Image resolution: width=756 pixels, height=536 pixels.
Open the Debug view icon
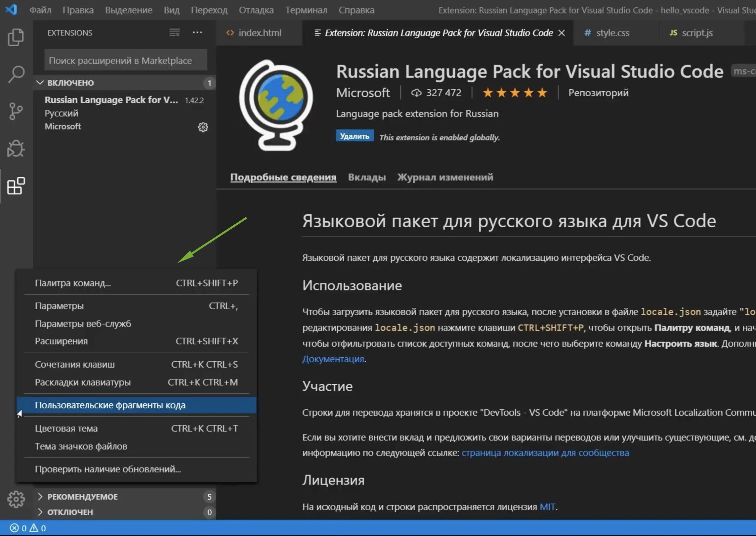pos(16,149)
